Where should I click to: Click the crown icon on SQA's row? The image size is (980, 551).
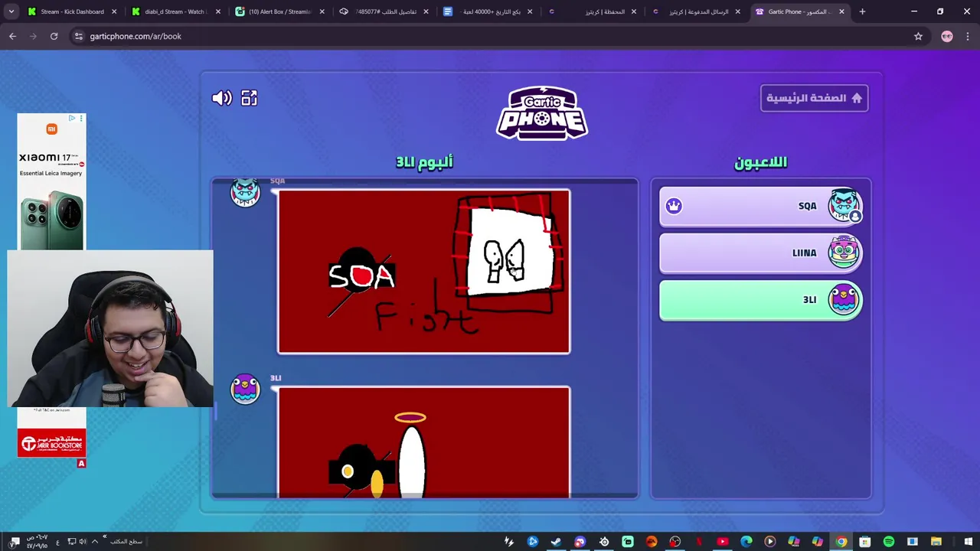pos(674,206)
